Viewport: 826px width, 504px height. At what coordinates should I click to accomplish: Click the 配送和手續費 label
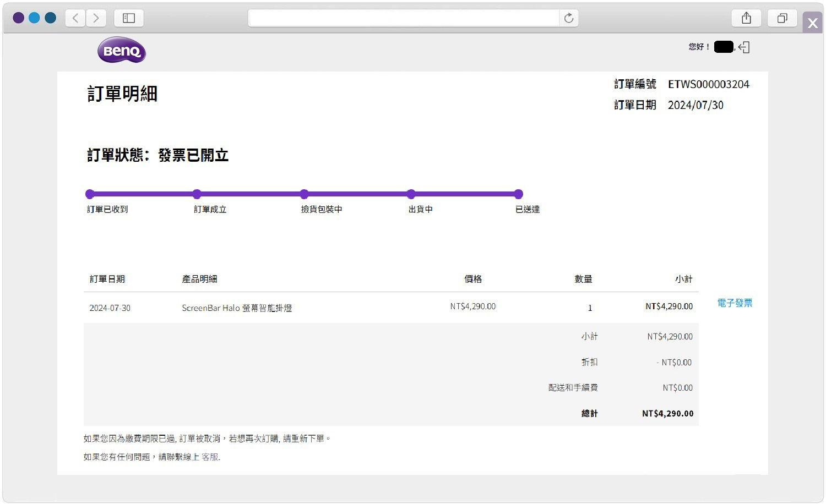tap(573, 388)
